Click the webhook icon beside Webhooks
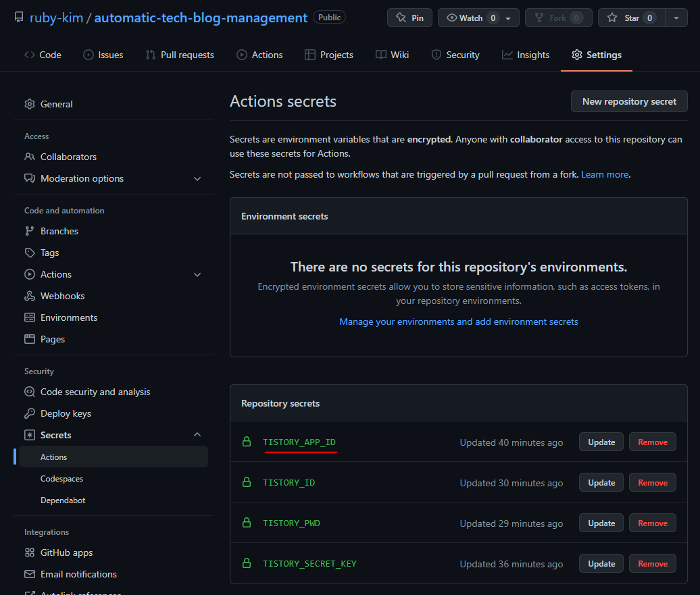 tap(30, 296)
